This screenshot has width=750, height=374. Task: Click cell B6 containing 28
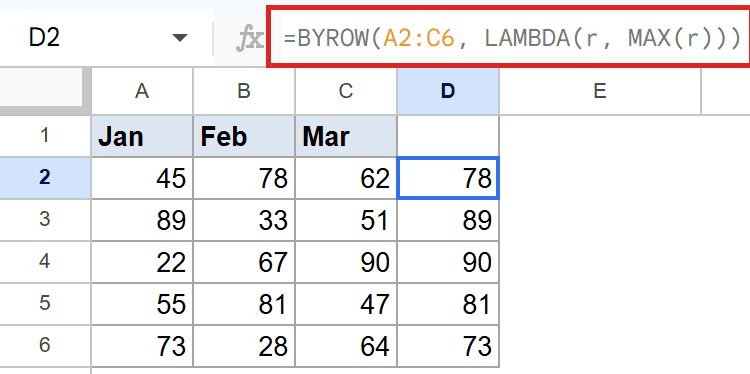[244, 346]
